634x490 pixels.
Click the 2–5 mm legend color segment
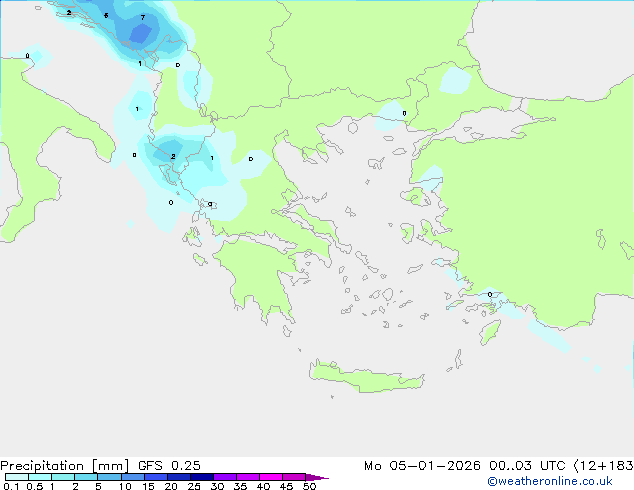(86, 477)
